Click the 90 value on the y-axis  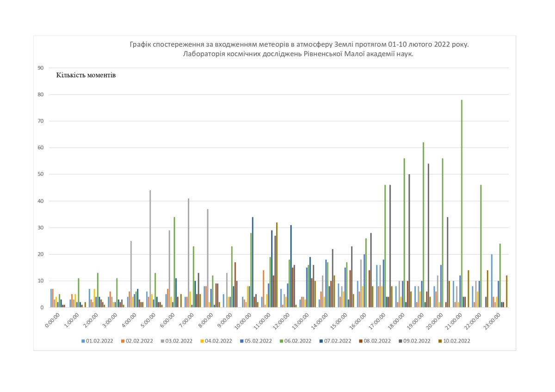[40, 68]
